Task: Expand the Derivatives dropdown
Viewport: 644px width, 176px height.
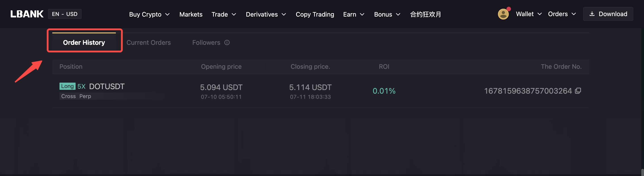Action: point(266,14)
